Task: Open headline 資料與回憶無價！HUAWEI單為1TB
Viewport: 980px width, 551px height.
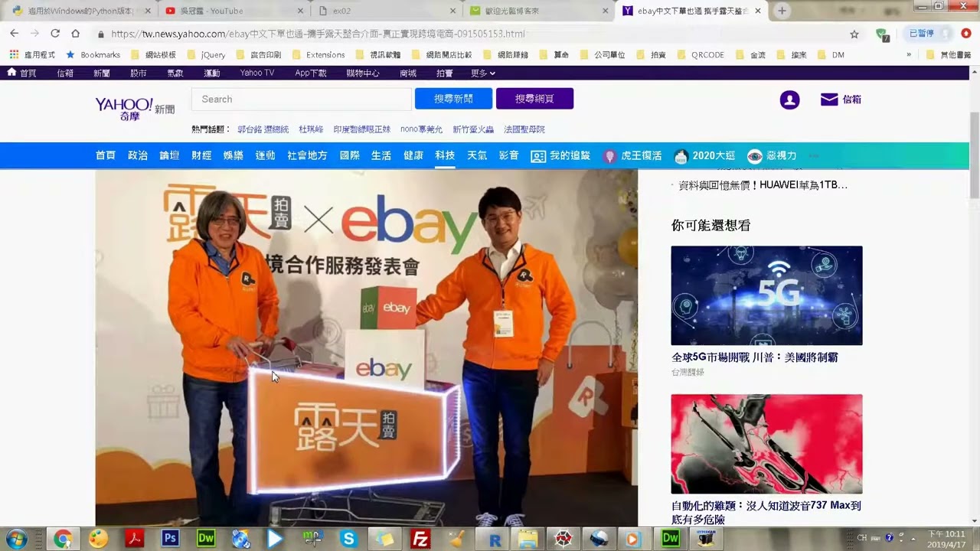Action: (763, 184)
